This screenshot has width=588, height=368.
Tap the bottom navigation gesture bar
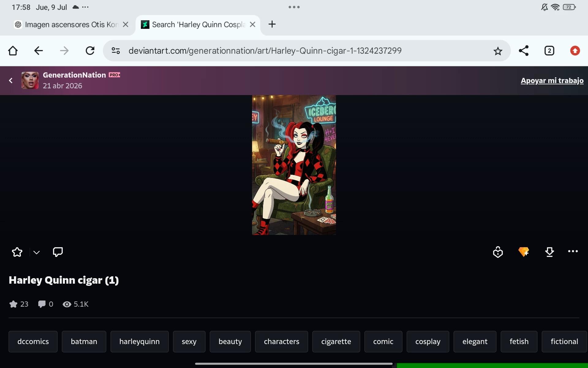pyautogui.click(x=294, y=364)
